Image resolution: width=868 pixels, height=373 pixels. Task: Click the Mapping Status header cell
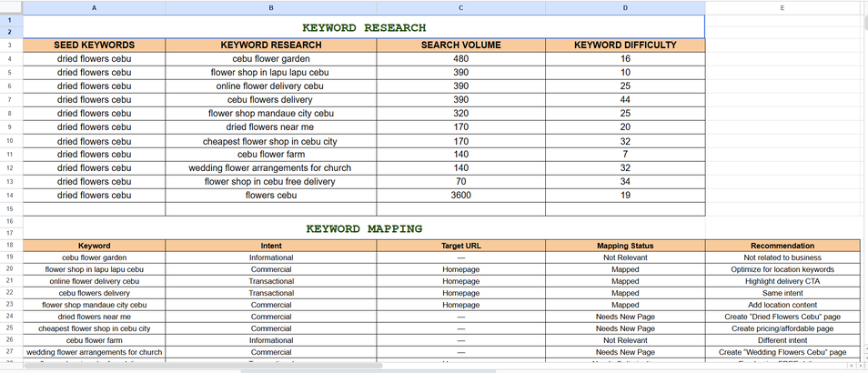coord(625,246)
